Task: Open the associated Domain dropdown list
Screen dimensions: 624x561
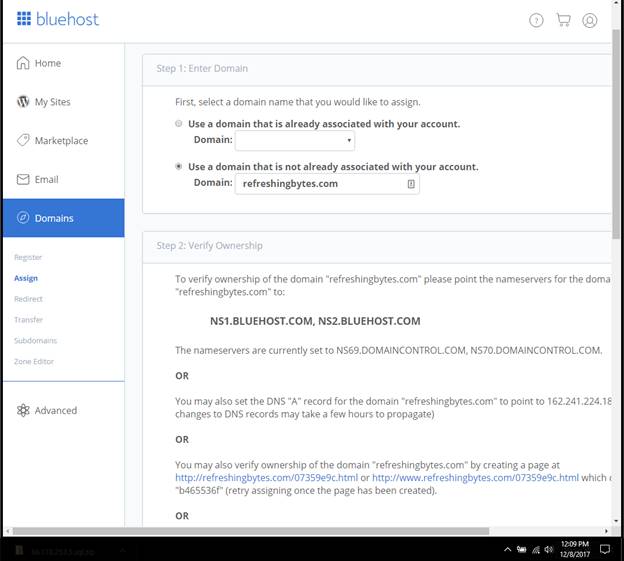Action: (x=294, y=140)
